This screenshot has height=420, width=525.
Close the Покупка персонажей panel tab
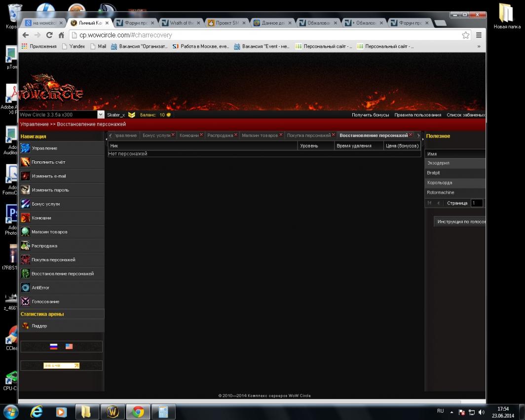pos(334,135)
